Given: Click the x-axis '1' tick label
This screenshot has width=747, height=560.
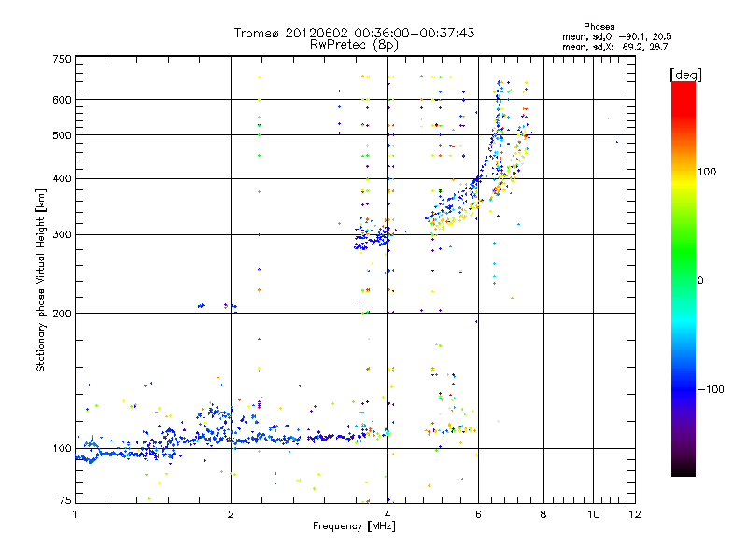Looking at the screenshot, I should (75, 514).
